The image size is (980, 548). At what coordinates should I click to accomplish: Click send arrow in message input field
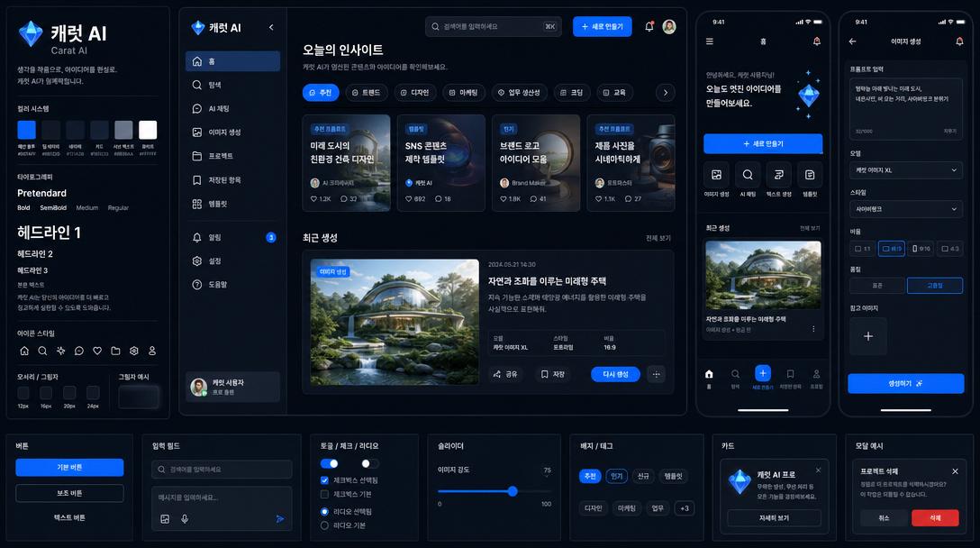tap(280, 518)
